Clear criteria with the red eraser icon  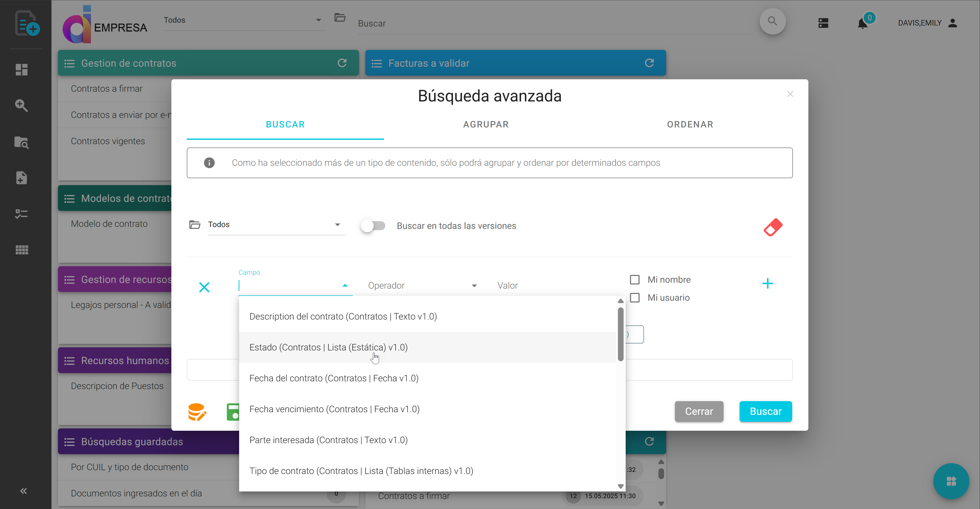pyautogui.click(x=773, y=227)
